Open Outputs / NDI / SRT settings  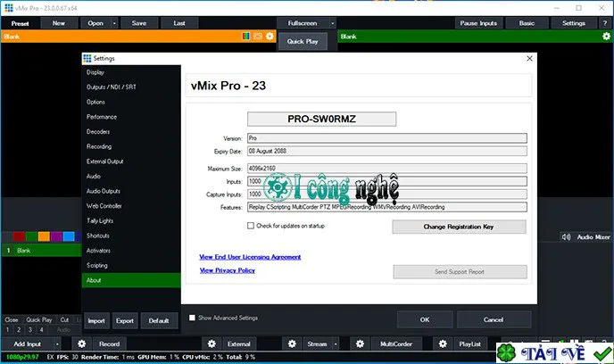pyautogui.click(x=131, y=87)
